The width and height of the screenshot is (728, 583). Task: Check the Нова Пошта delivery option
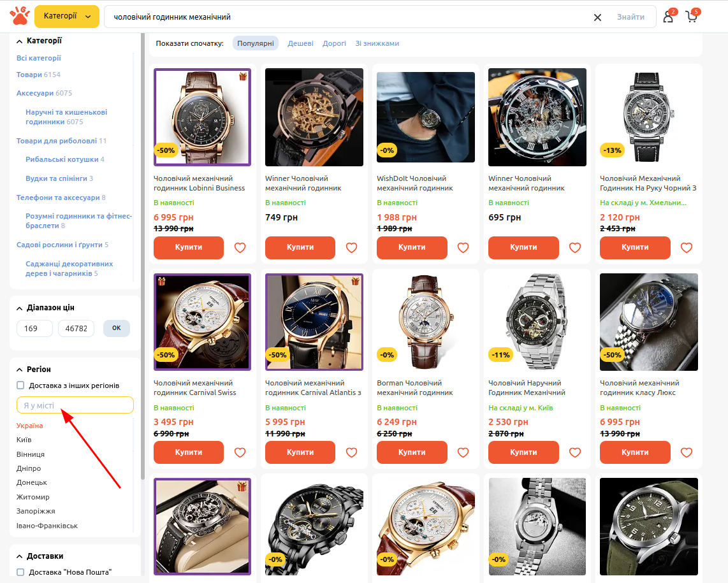pos(20,572)
